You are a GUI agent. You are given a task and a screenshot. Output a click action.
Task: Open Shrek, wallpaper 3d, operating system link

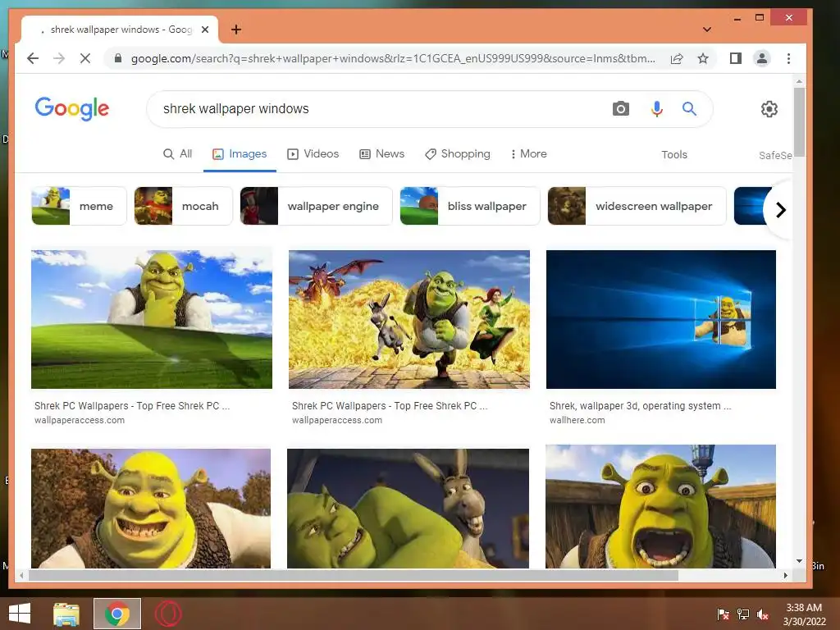point(640,406)
